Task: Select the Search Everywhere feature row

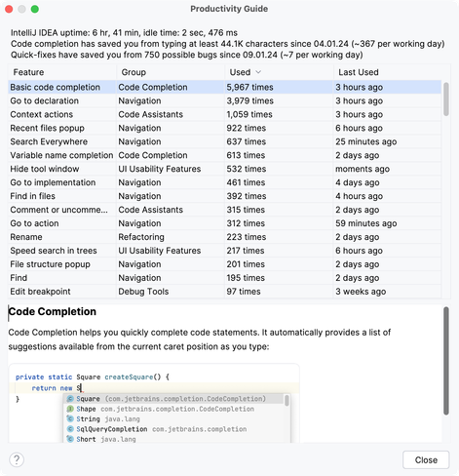Action: coord(224,141)
